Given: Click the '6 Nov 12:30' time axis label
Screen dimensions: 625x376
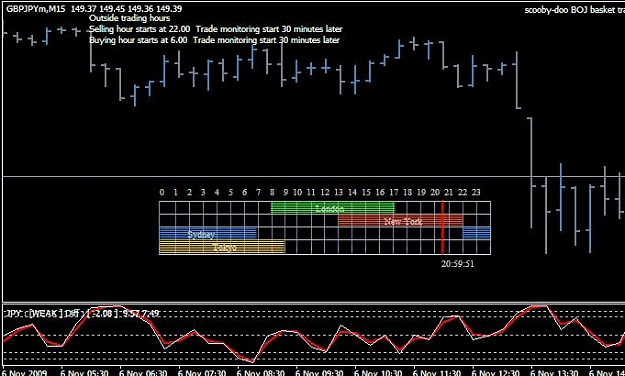Looking at the screenshot, I should pyautogui.click(x=495, y=373).
